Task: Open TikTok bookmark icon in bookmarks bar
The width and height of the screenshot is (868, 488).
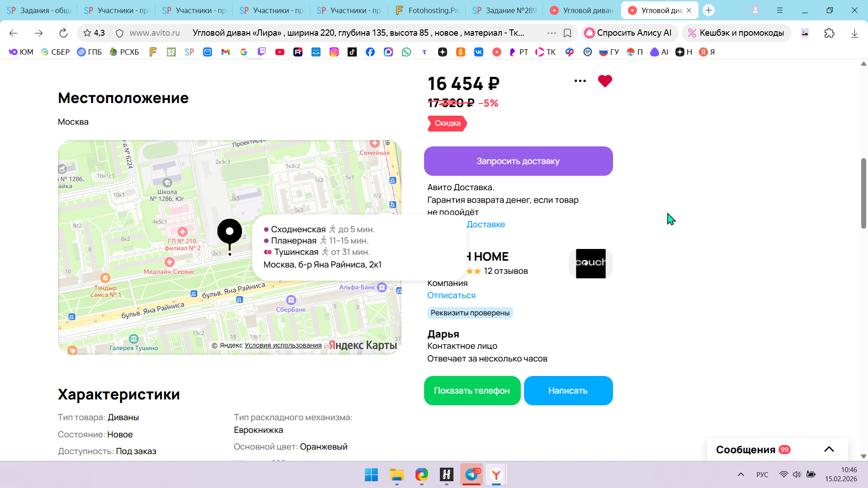Action: (352, 52)
